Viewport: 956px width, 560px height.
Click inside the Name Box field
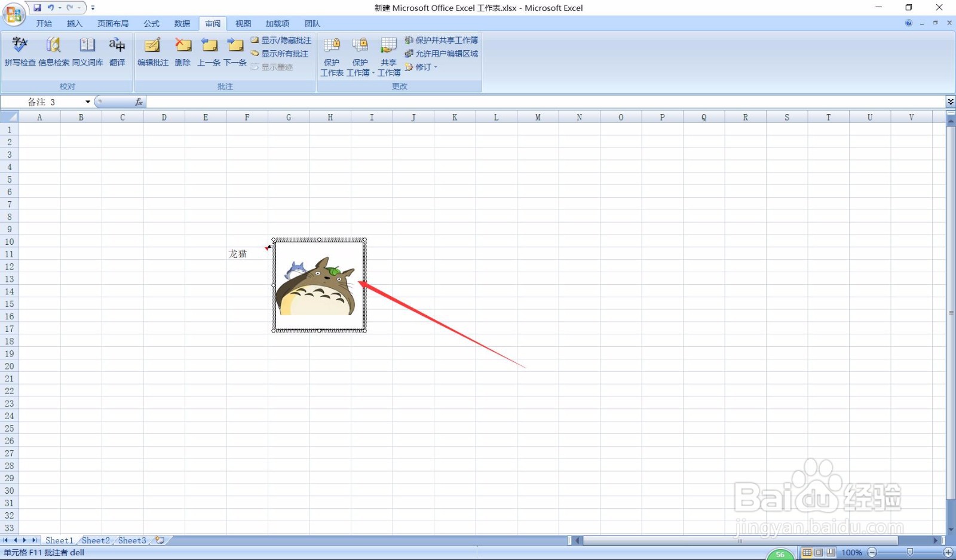(x=43, y=102)
